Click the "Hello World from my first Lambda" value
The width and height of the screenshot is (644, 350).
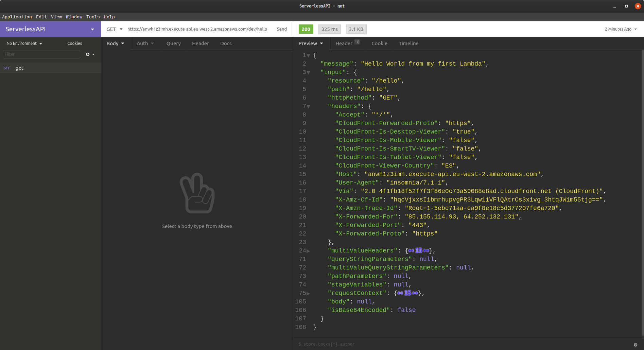(423, 64)
